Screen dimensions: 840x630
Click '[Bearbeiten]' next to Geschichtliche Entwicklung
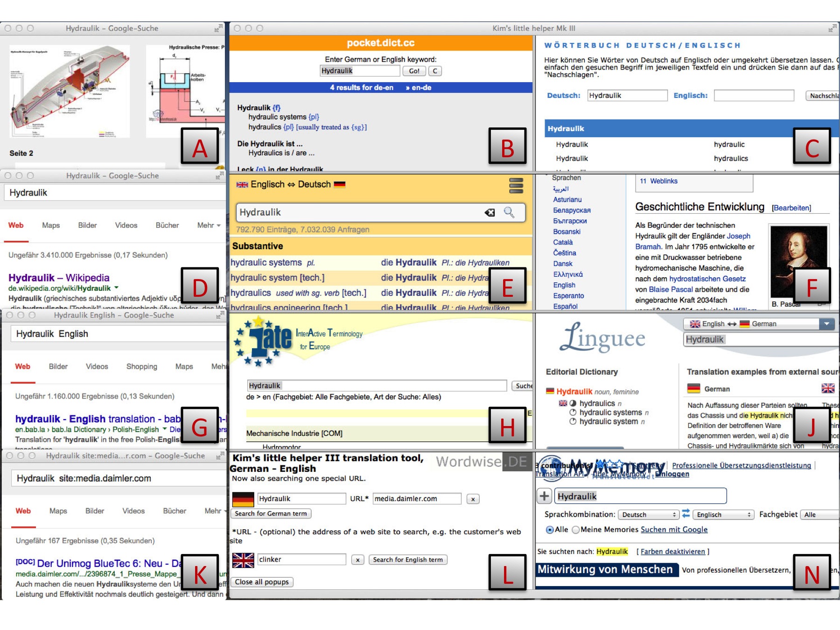(x=791, y=208)
